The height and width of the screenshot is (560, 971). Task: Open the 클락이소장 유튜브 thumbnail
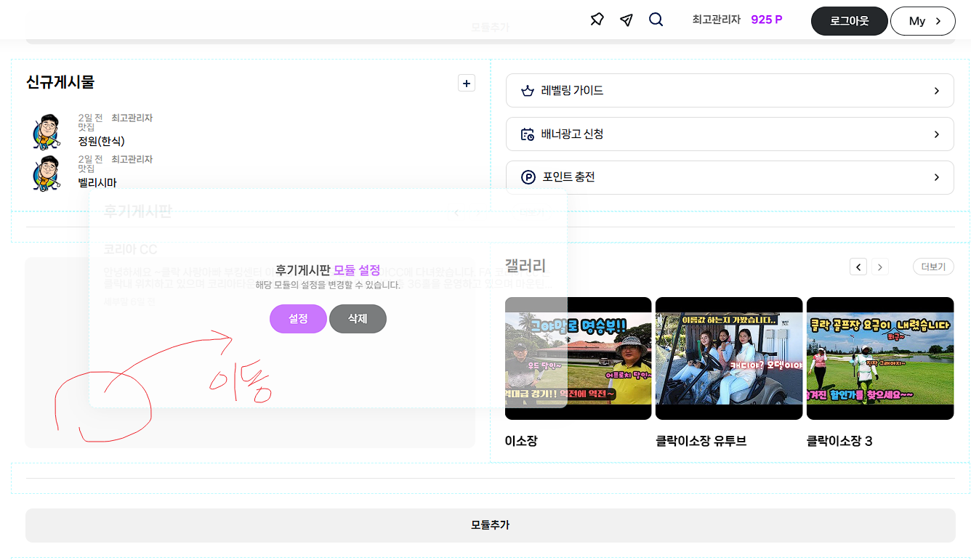click(x=729, y=358)
